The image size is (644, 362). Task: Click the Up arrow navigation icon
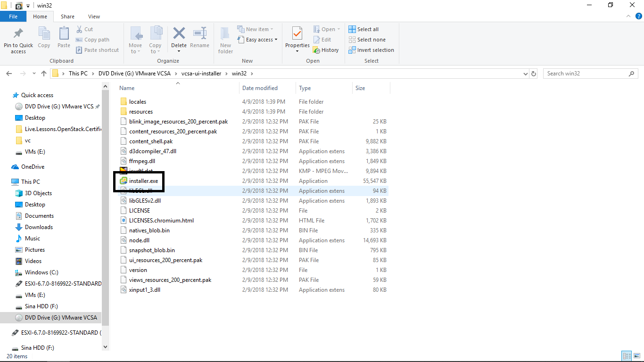[x=44, y=74]
